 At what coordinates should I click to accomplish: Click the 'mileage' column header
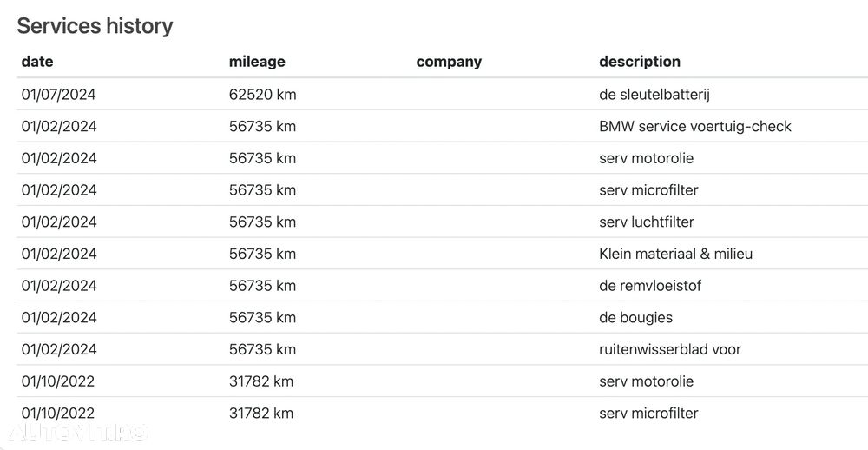point(257,62)
